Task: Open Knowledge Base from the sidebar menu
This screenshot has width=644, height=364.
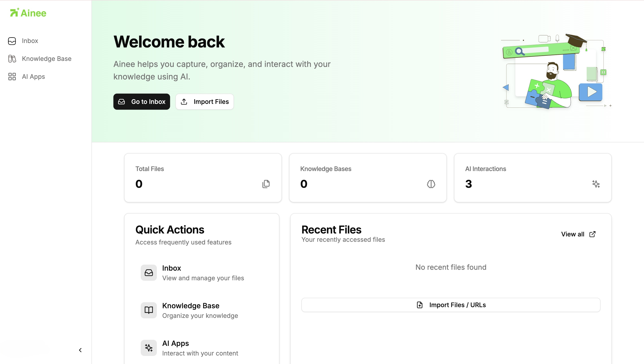Action: pos(47,59)
